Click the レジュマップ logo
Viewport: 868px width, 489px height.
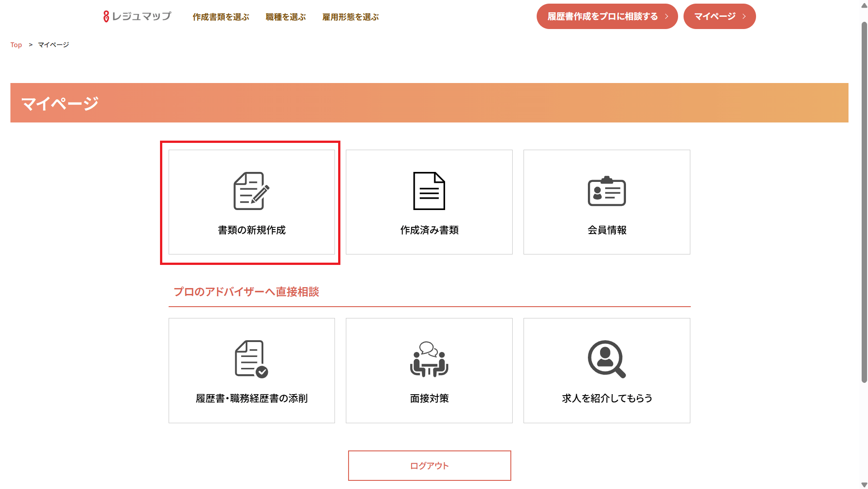(137, 17)
